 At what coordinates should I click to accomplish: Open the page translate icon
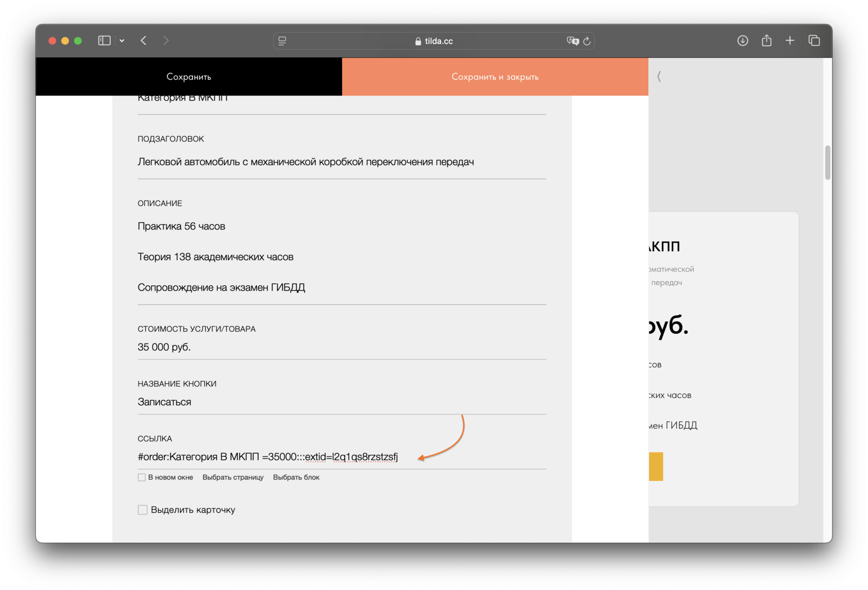[572, 41]
